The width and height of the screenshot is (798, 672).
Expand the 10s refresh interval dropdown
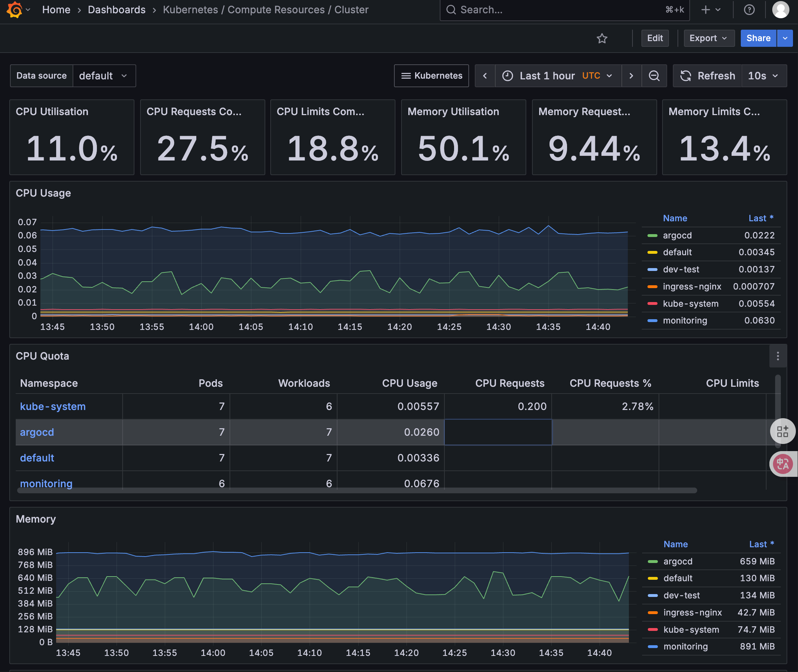click(763, 76)
